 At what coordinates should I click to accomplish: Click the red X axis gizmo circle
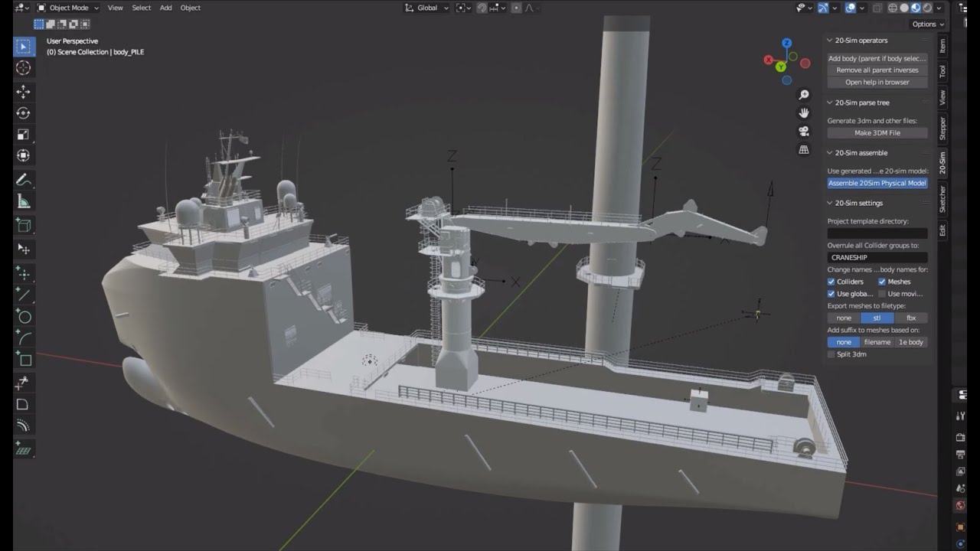769,60
